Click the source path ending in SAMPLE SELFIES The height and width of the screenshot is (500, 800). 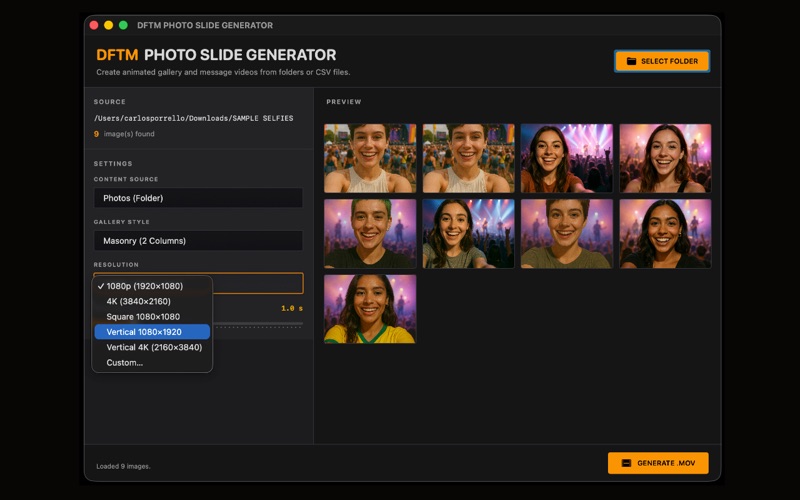tap(193, 118)
